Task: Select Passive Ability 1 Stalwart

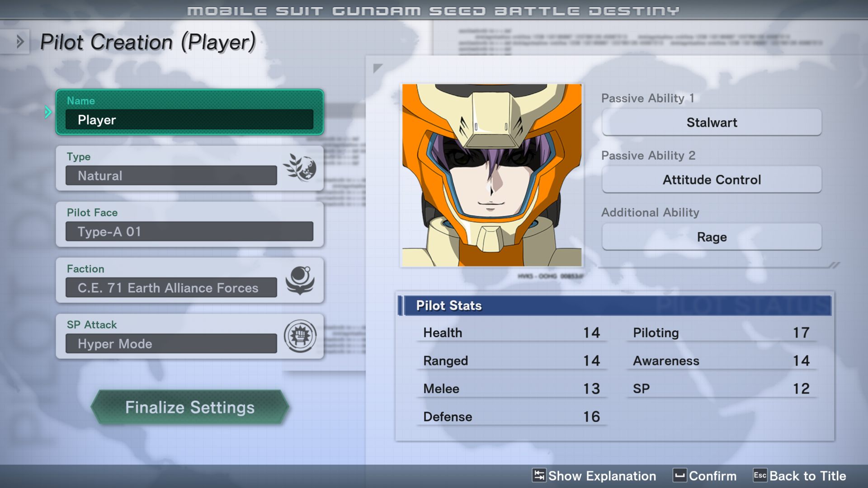Action: [712, 122]
